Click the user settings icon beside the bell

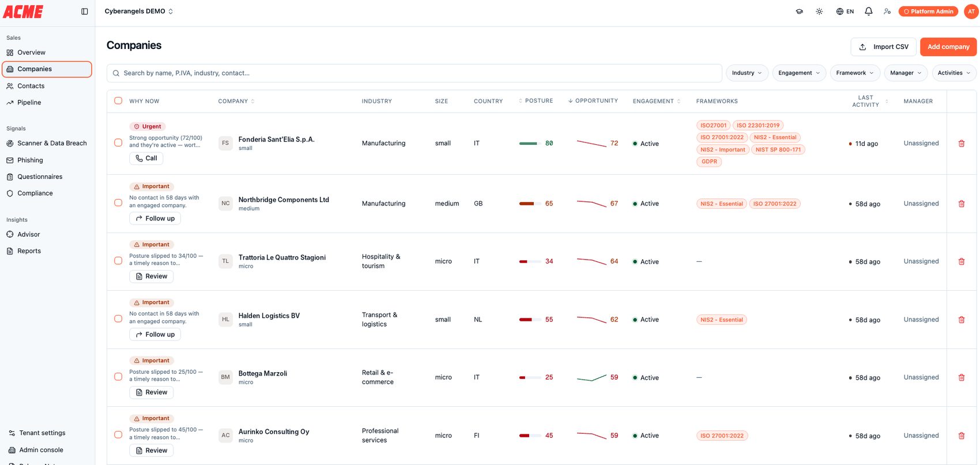[887, 12]
